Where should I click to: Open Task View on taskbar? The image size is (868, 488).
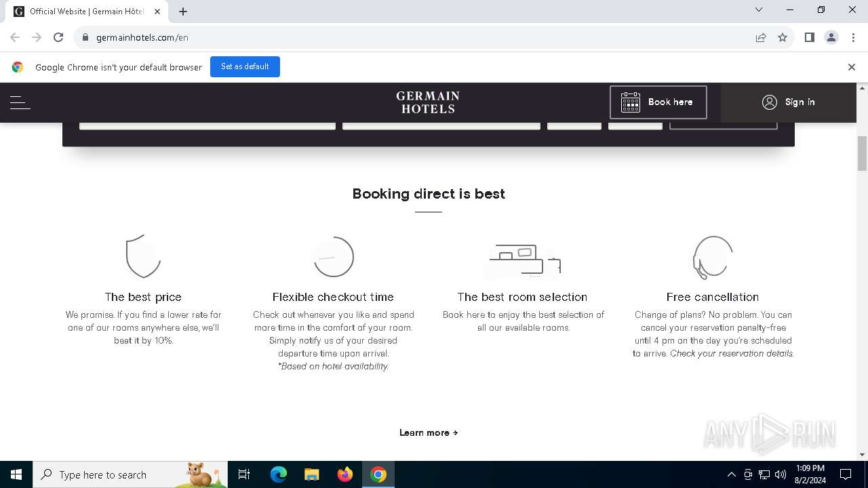(x=244, y=474)
